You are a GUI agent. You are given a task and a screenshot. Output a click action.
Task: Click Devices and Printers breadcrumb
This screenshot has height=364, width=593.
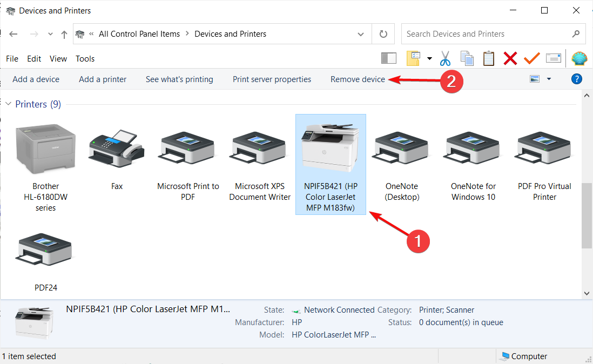(230, 34)
